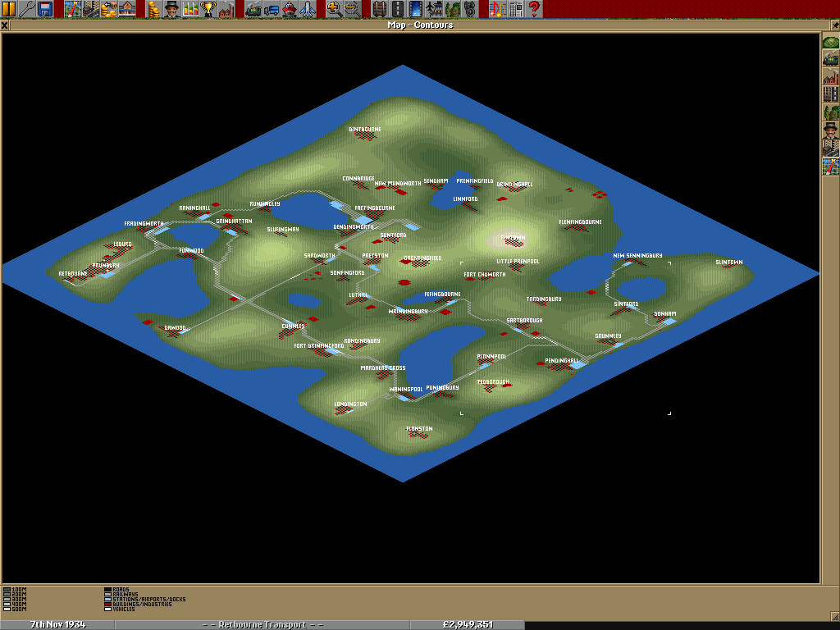Click the Vehicles legend entry
Screen dimensions: 840x630
(x=120, y=609)
